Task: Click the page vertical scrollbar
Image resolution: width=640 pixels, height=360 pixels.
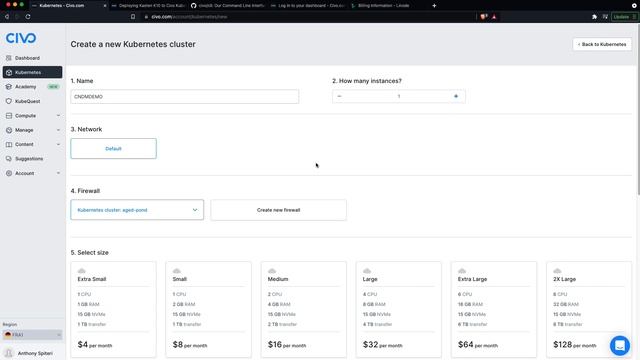Action: (638, 110)
